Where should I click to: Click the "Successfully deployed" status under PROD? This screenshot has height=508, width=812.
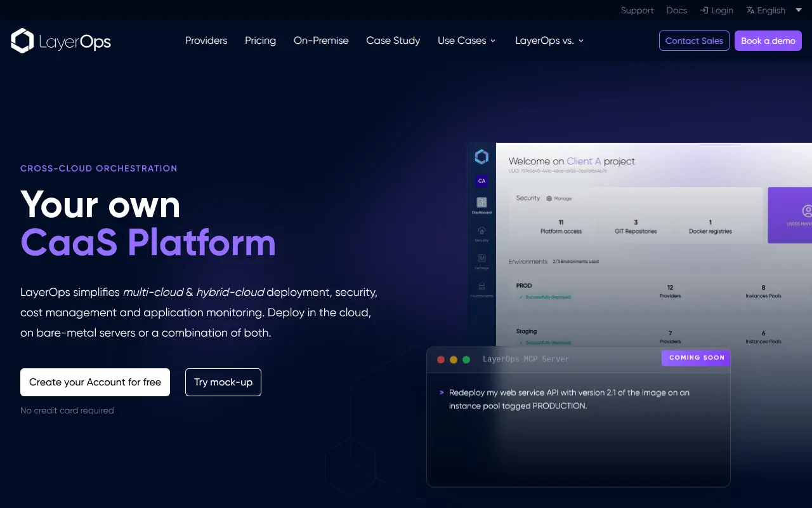[545, 297]
